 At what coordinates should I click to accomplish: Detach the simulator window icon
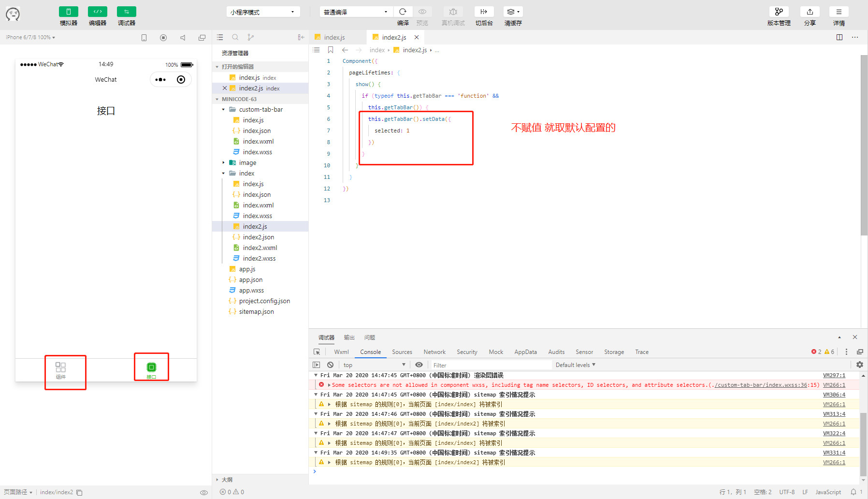[202, 37]
